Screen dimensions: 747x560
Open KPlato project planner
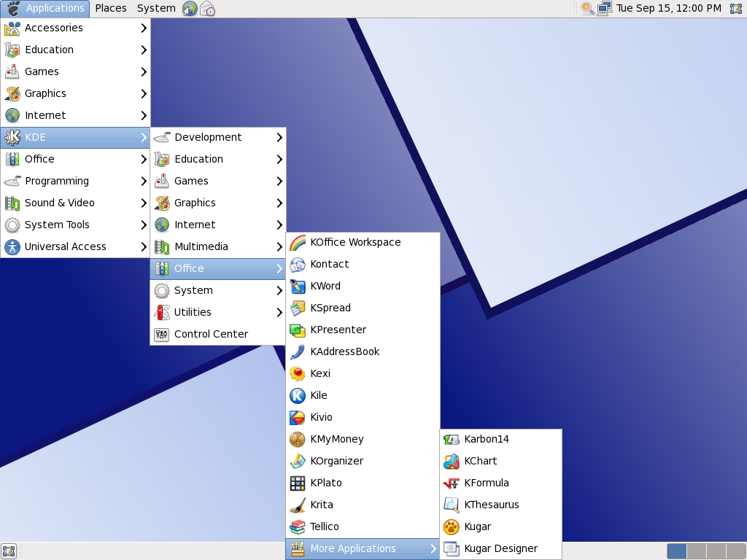point(363,483)
